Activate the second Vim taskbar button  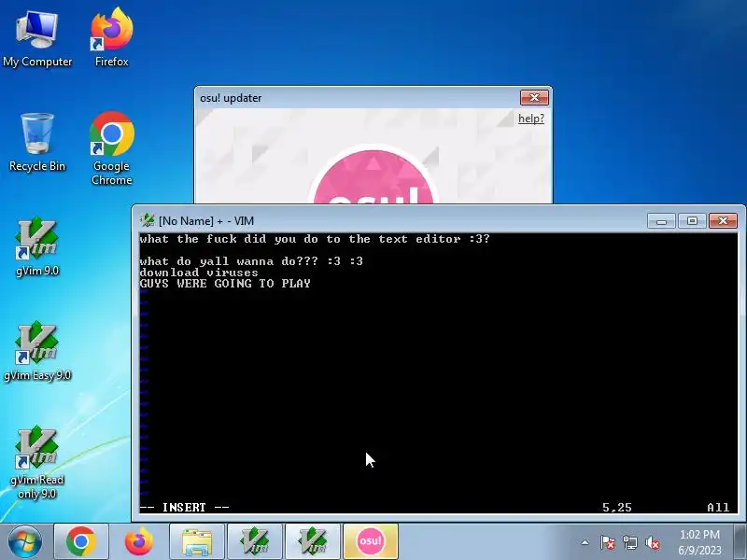[x=313, y=541]
